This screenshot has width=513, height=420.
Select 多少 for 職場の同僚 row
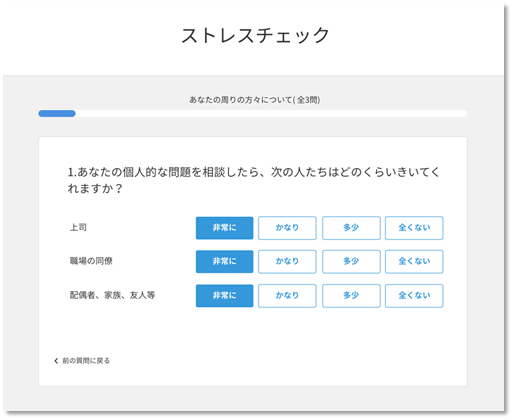coord(351,262)
